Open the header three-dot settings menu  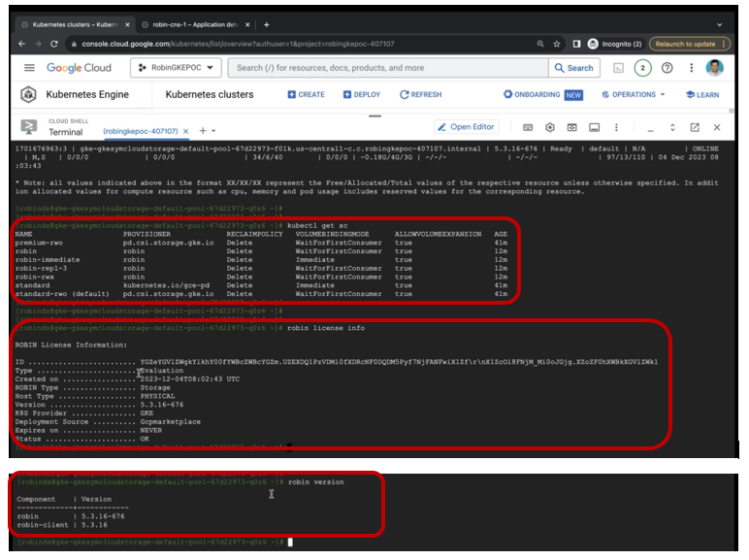pos(691,68)
